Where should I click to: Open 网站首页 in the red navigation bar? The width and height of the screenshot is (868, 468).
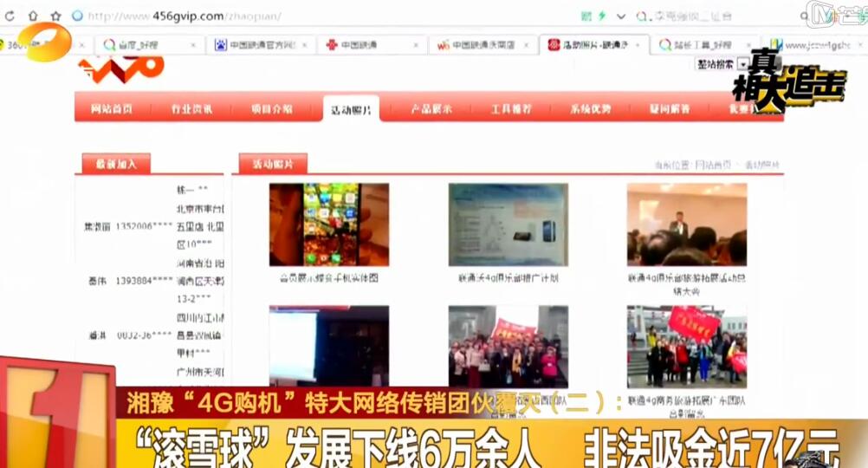[x=112, y=108]
